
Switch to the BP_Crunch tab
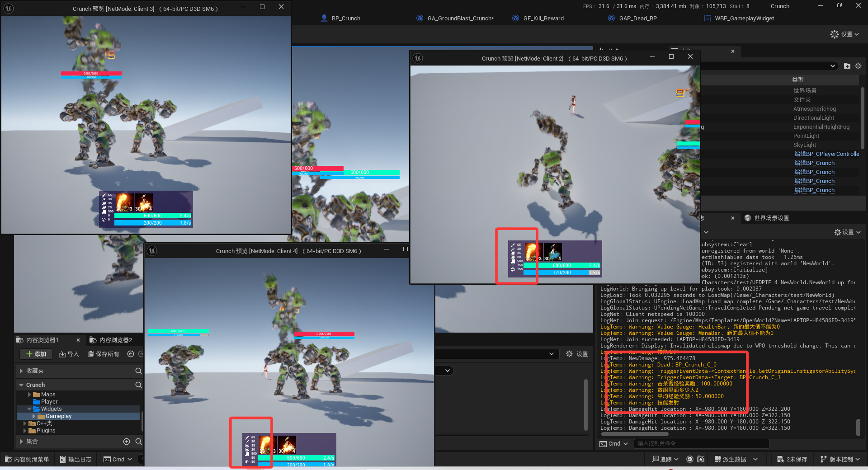pos(340,18)
